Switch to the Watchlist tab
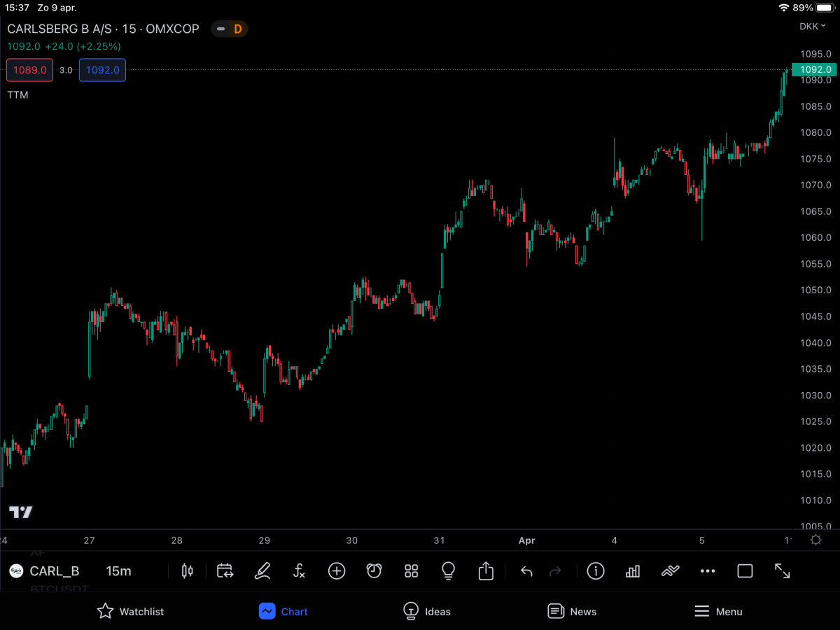The height and width of the screenshot is (630, 840). pyautogui.click(x=130, y=611)
